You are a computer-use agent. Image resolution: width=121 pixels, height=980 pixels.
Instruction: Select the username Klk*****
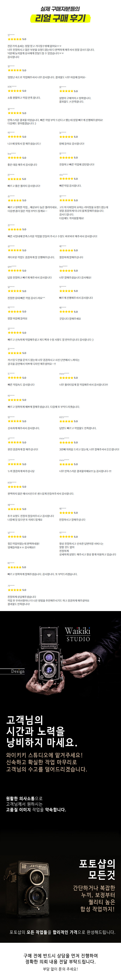coord(12,87)
